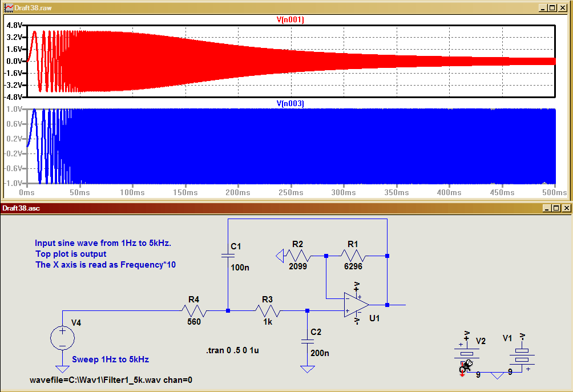Click the 'Top plot is output' comment

pyautogui.click(x=71, y=254)
